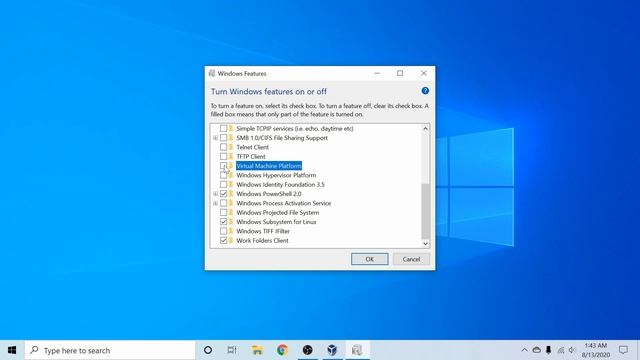This screenshot has width=640, height=360.
Task: Open the Windows Start menu
Action: tap(12, 350)
